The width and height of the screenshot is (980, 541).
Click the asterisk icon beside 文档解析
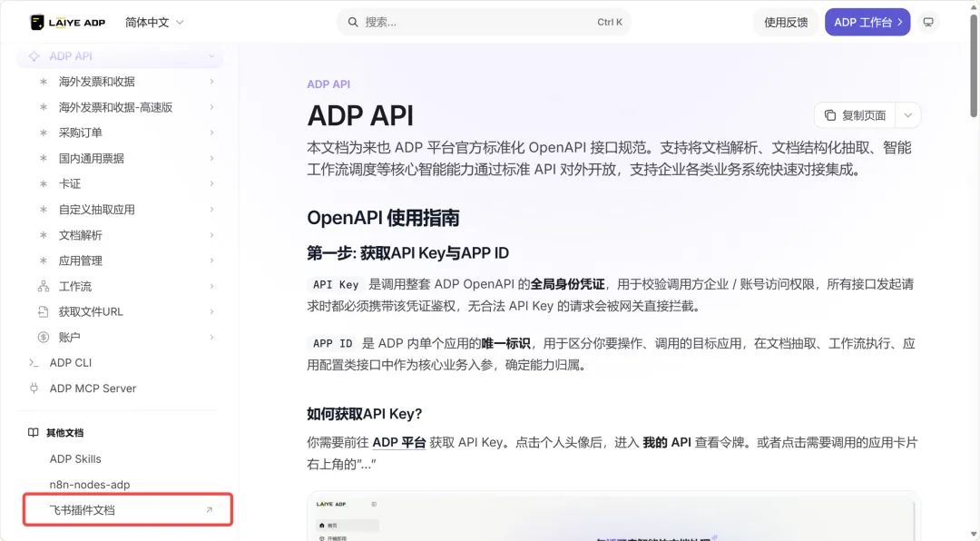pyautogui.click(x=44, y=235)
